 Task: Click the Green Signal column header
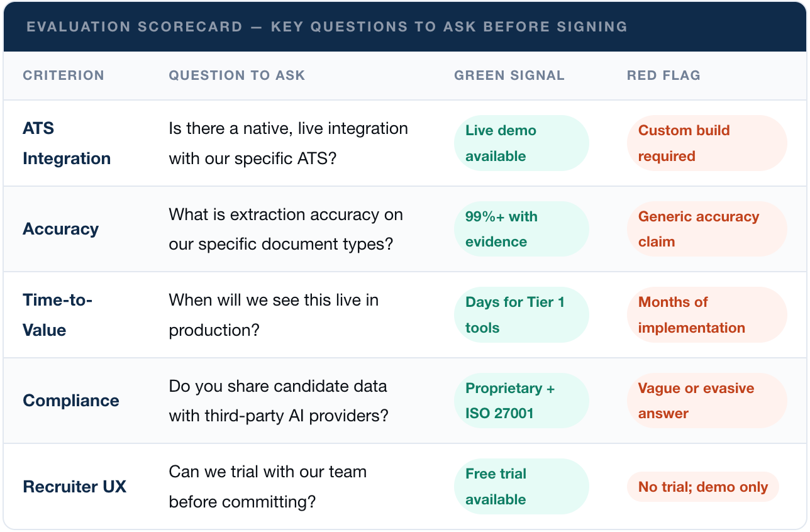click(x=509, y=75)
